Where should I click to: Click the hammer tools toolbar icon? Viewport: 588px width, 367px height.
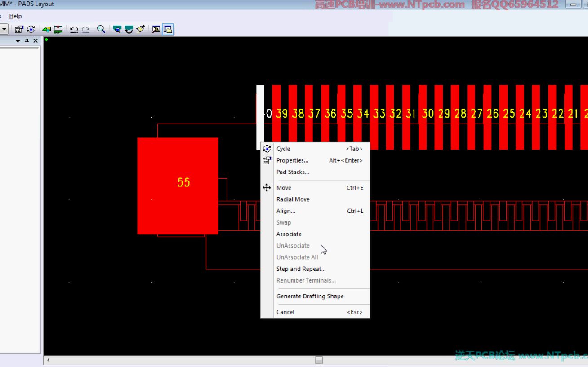coord(156,29)
